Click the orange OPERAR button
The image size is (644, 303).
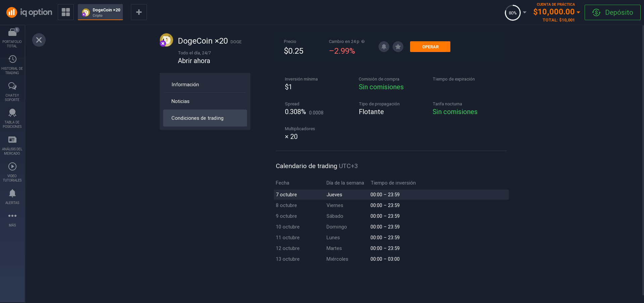pos(430,47)
